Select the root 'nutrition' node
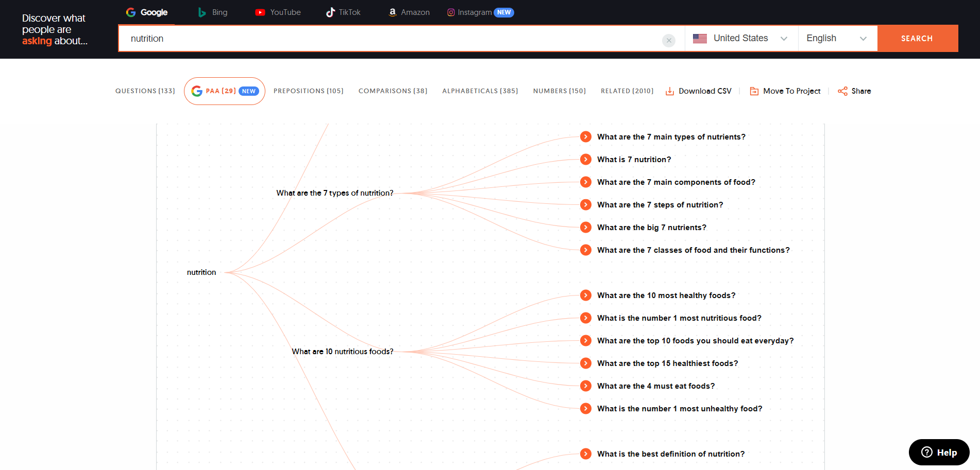 [201, 272]
